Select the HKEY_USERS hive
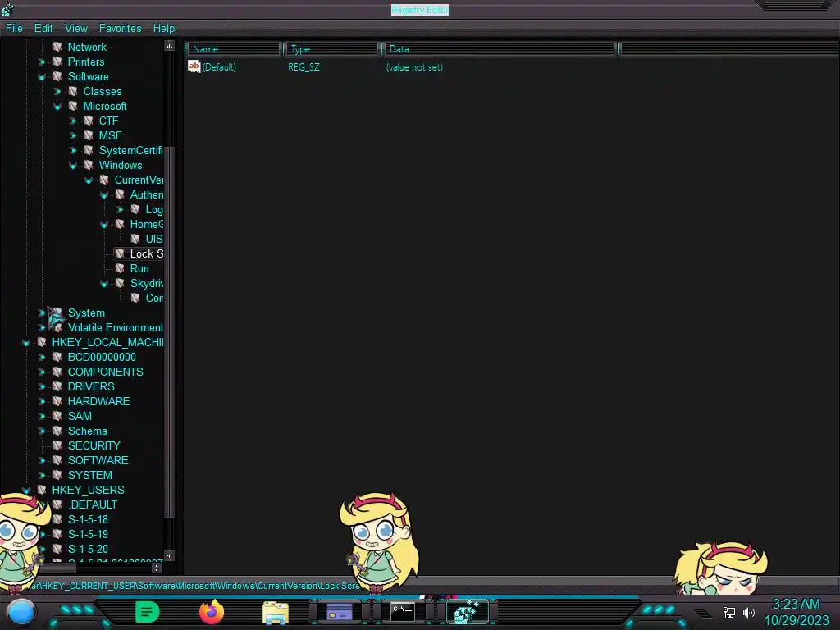Viewport: 840px width, 630px height. [88, 491]
